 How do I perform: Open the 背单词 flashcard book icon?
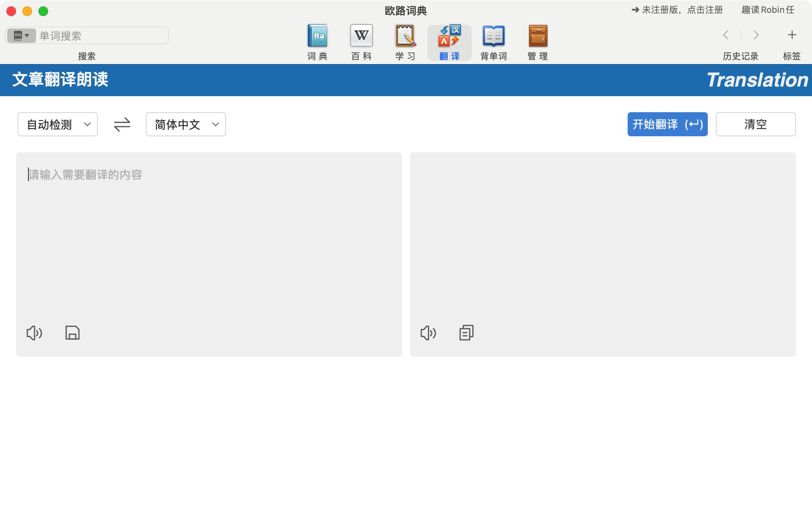493,36
